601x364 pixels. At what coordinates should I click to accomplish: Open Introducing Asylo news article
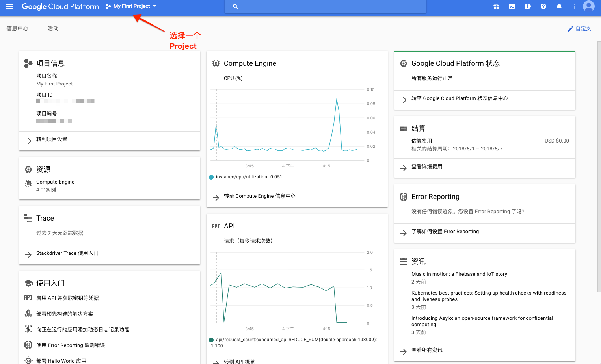pyautogui.click(x=482, y=321)
